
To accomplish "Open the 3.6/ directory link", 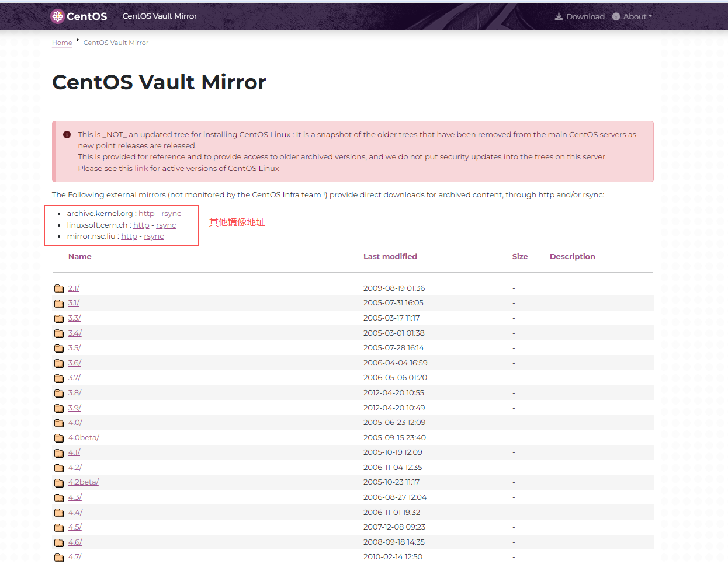I will 75,363.
